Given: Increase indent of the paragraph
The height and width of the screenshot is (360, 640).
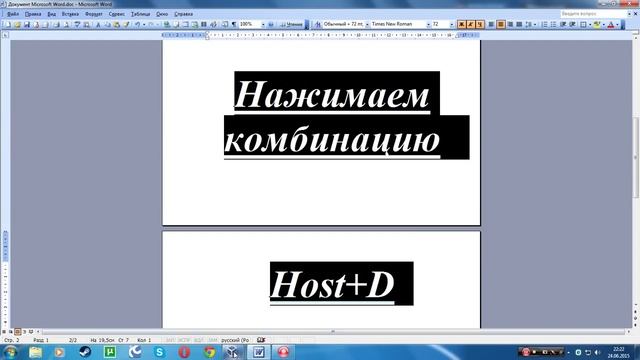Looking at the screenshot, I should (572, 24).
